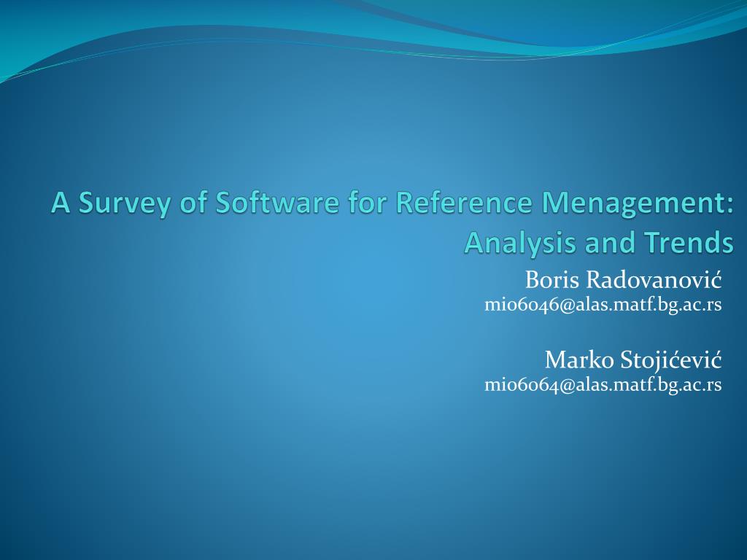Select the author name Marko Stojićević
This screenshot has height=560, width=747.
click(633, 359)
